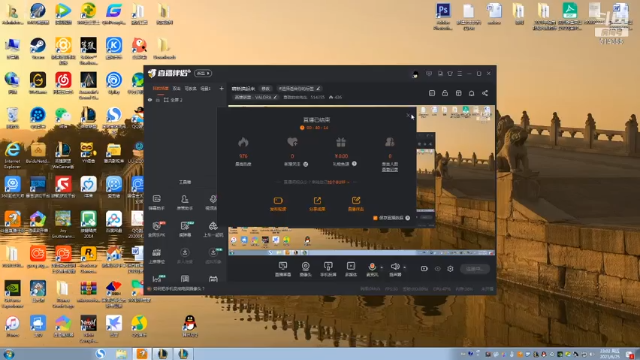Select the third scene tab
The image size is (640, 360).
point(191,89)
